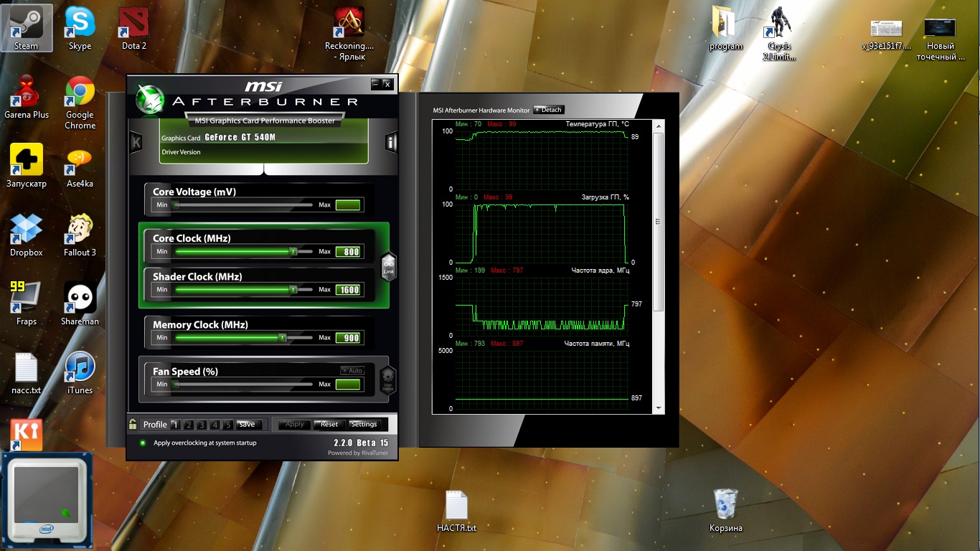This screenshot has width=980, height=551.
Task: Click the GPU usage graph
Action: point(542,233)
